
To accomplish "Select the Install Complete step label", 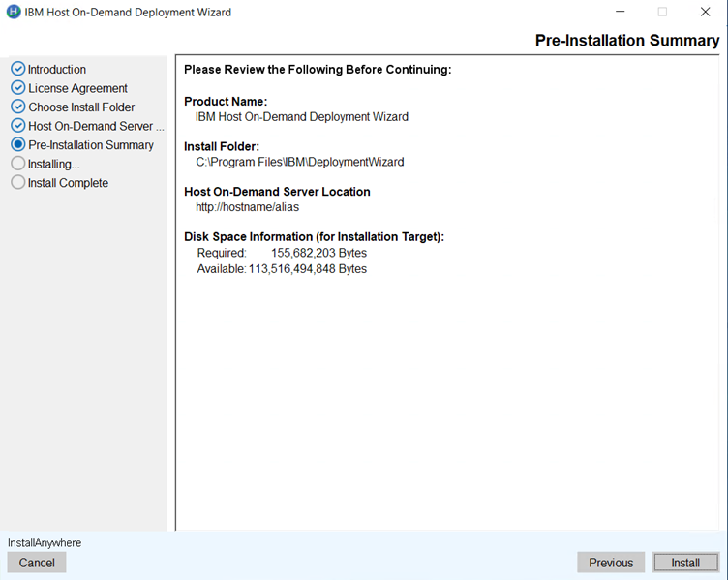I will click(x=68, y=183).
